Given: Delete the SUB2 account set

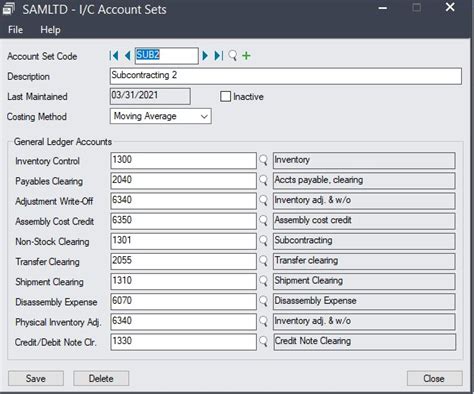Looking at the screenshot, I should click(x=101, y=379).
